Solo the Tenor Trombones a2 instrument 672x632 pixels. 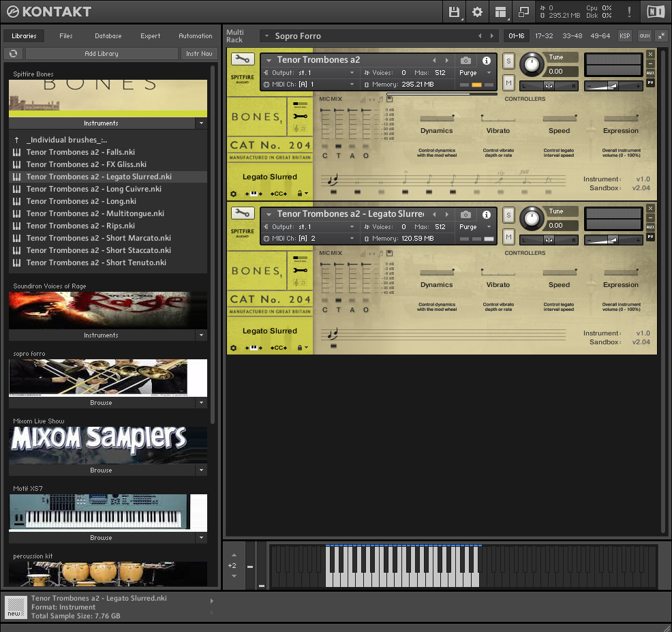click(x=508, y=61)
